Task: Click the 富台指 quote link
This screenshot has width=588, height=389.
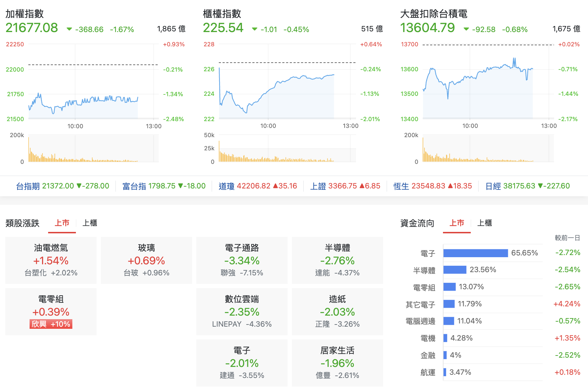Action: (x=164, y=186)
